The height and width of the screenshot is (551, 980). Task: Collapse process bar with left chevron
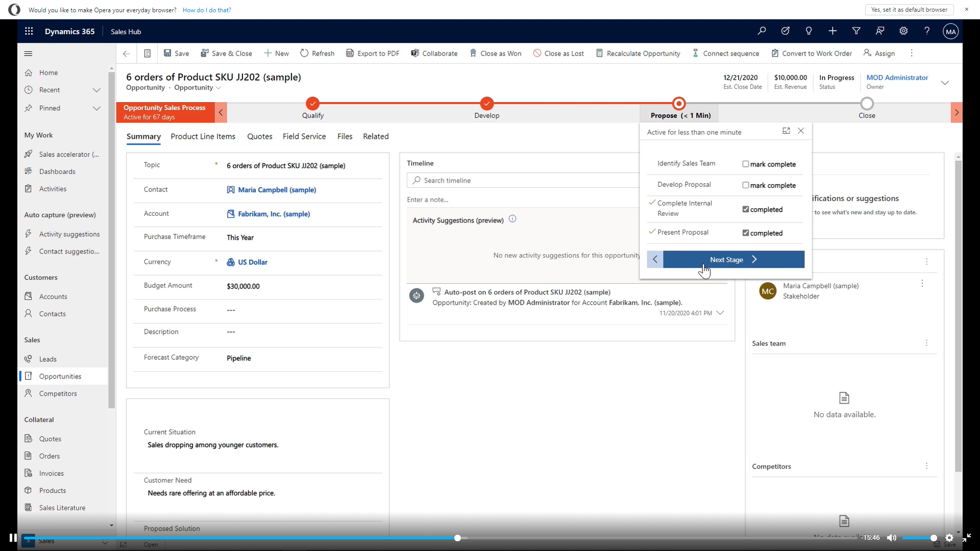coord(220,113)
